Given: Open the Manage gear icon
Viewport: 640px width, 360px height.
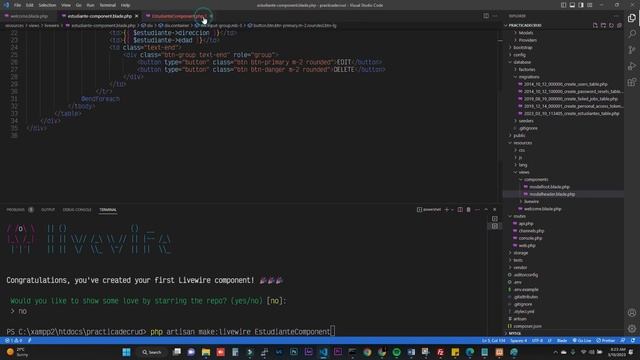Looking at the screenshot, I should click(632, 329).
